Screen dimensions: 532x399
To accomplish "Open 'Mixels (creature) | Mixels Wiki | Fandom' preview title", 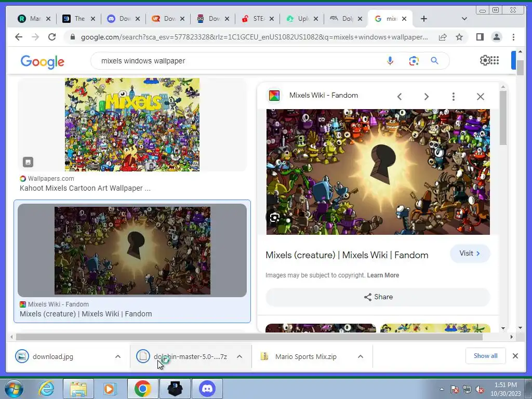I will tap(347, 255).
